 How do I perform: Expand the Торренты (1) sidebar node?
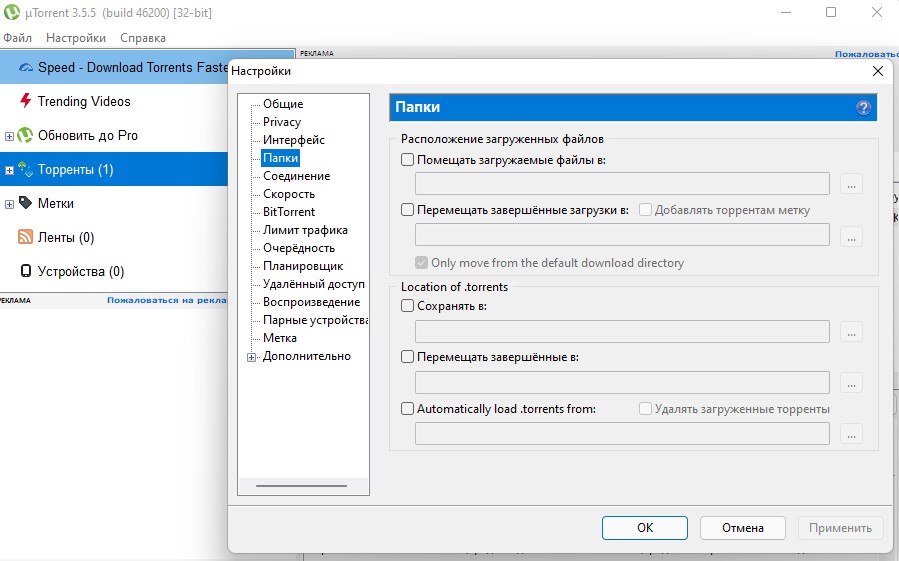[9, 170]
